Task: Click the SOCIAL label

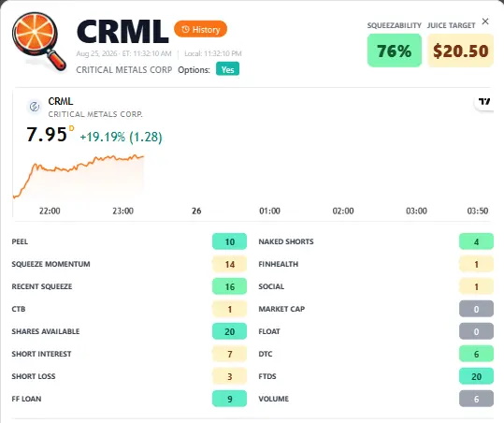Action: (x=271, y=286)
